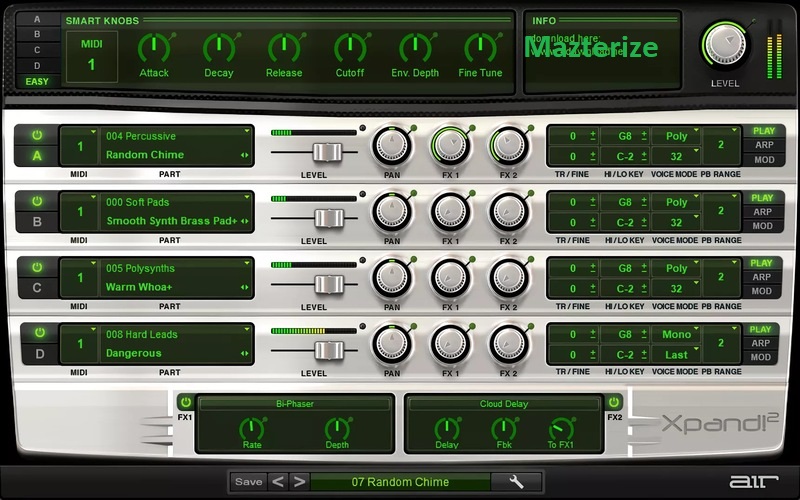Click the Save preset button

click(x=248, y=482)
